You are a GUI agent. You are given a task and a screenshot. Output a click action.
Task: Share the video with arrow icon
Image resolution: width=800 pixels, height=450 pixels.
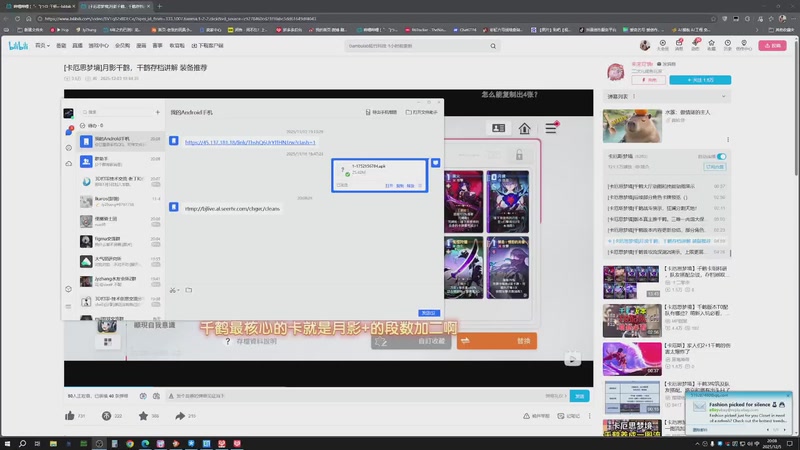point(180,416)
